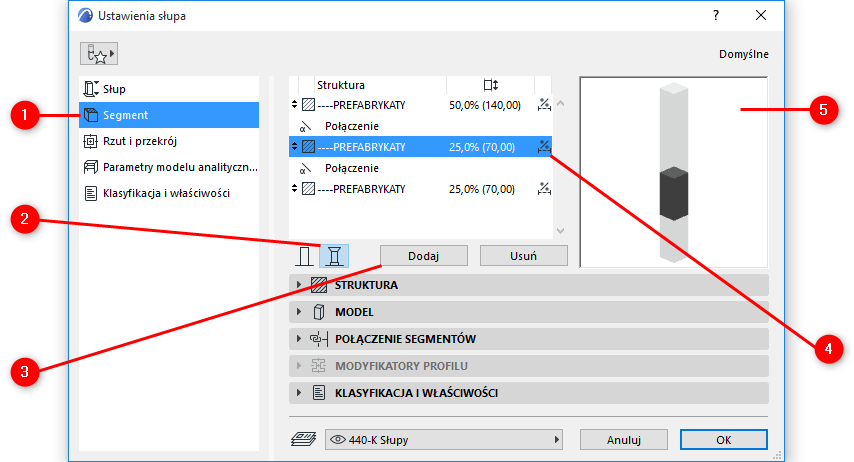Image resolution: width=854 pixels, height=462 pixels.
Task: Click hatch icon of highlighted segment
Action: [309, 147]
